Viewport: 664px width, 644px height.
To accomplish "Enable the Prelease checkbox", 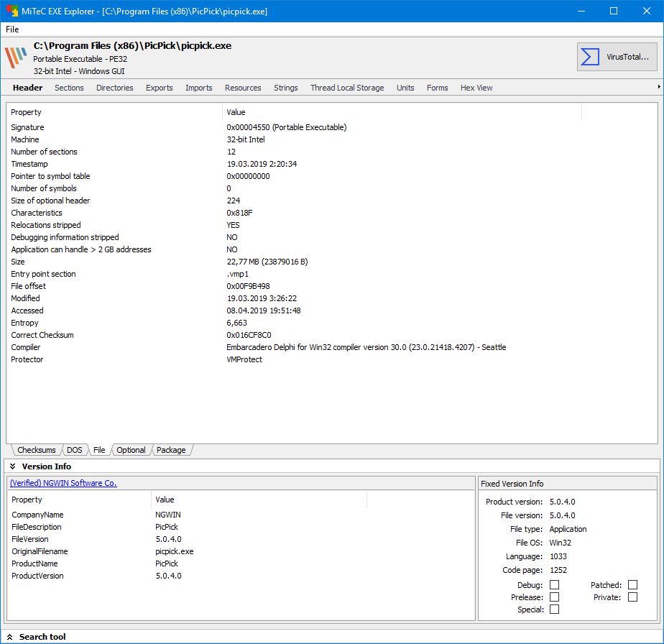I will [554, 597].
